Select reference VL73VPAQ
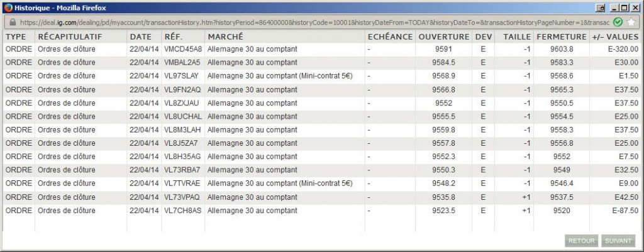Image resolution: width=644 pixels, height=252 pixels. 182,197
